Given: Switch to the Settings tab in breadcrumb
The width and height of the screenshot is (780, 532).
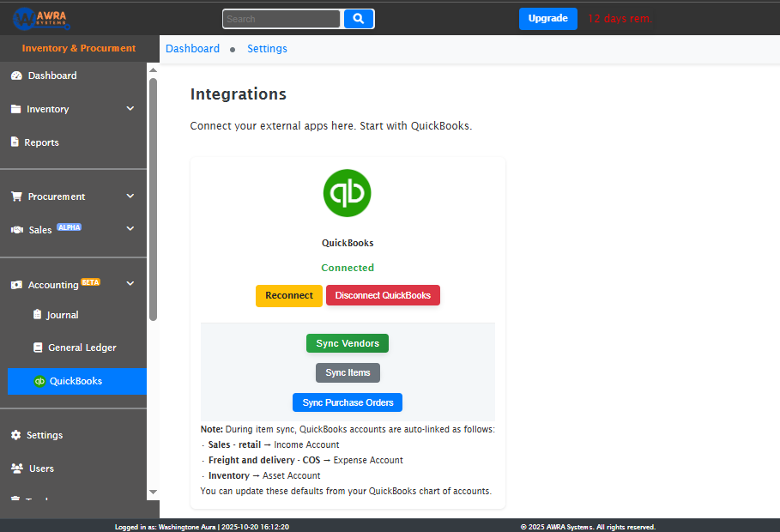Looking at the screenshot, I should click(266, 49).
